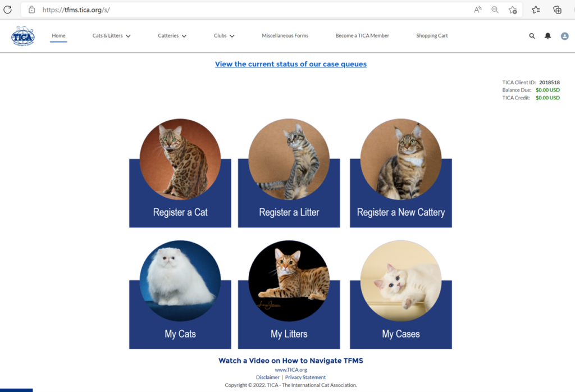
Task: Open the browser favorites list icon
Action: [536, 10]
